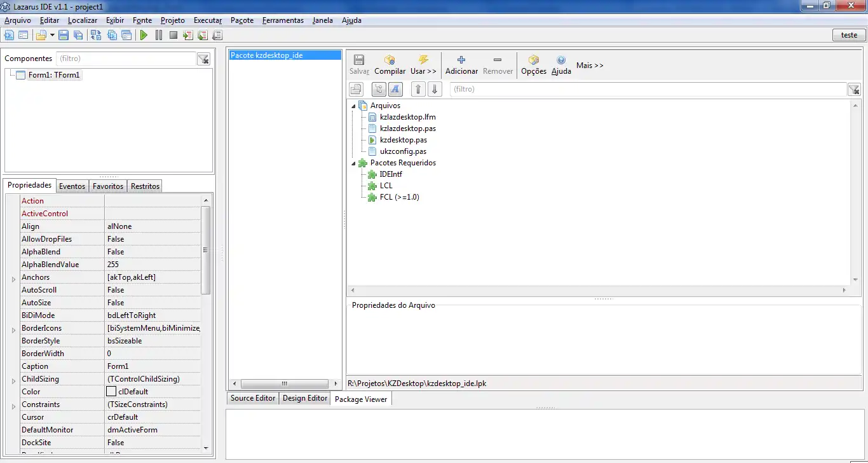
Task: Add an item with Adicionar
Action: 461,65
